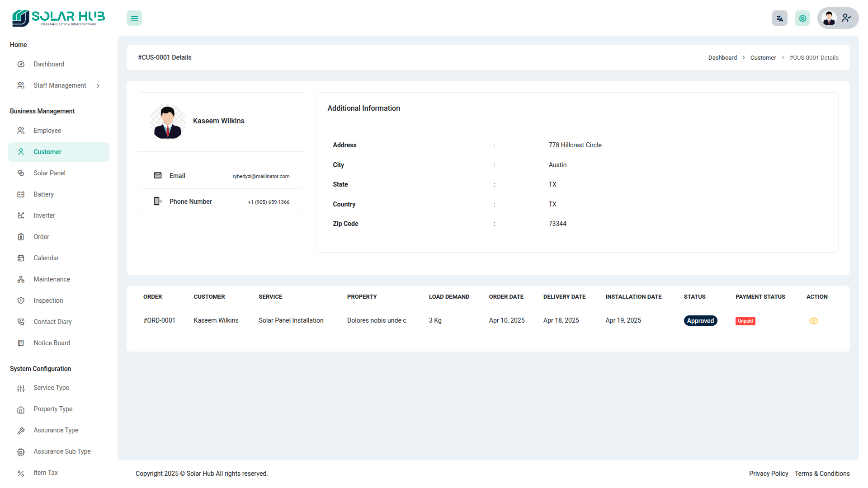Expand the Staff Management submenu chevron
This screenshot has height=488, width=868.
click(98, 86)
